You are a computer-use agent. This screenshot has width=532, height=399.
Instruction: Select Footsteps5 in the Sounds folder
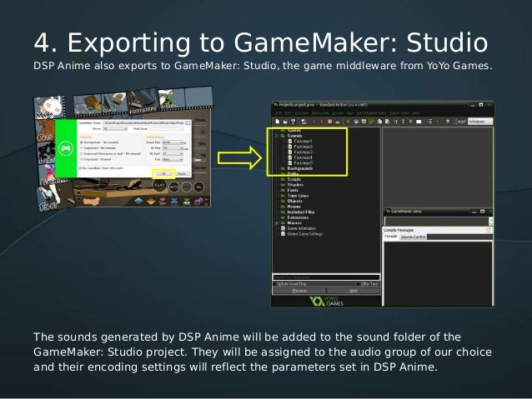(x=304, y=162)
